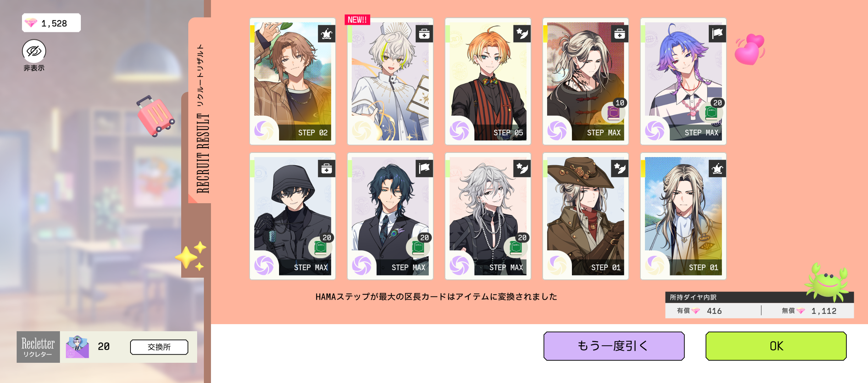Select the NEW!! white-haired character card
This screenshot has height=383, width=868.
(390, 81)
